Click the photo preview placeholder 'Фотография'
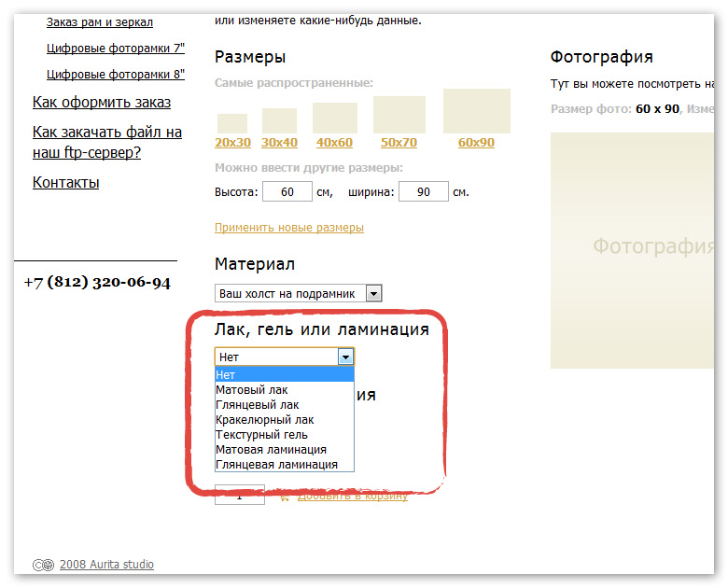Screen dimensions: 728x588 [633, 251]
